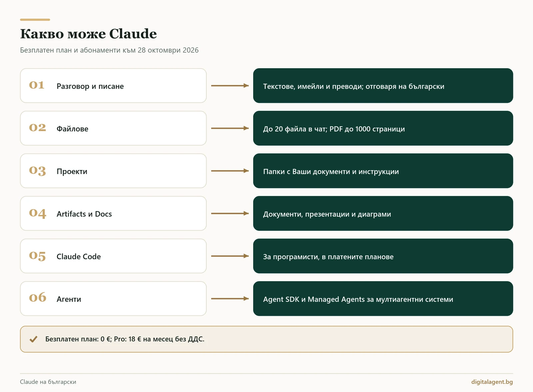
Task: Click the "Agent SDK и Managed Agents" description
Action: pos(358,299)
